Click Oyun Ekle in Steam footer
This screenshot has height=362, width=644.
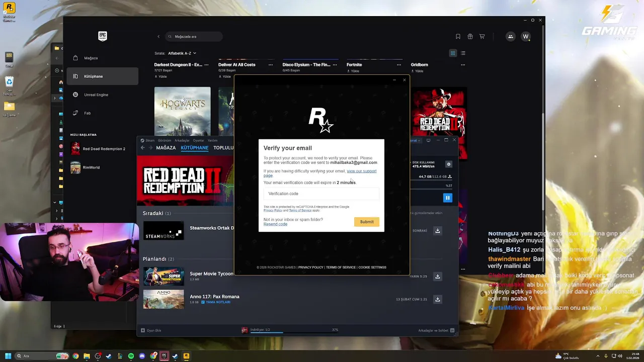pyautogui.click(x=151, y=330)
